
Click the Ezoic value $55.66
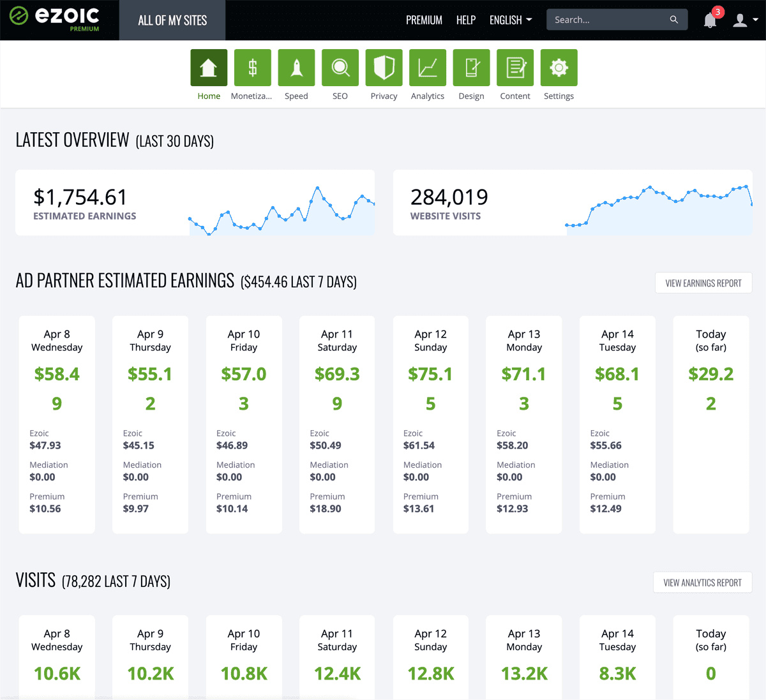pyautogui.click(x=606, y=445)
